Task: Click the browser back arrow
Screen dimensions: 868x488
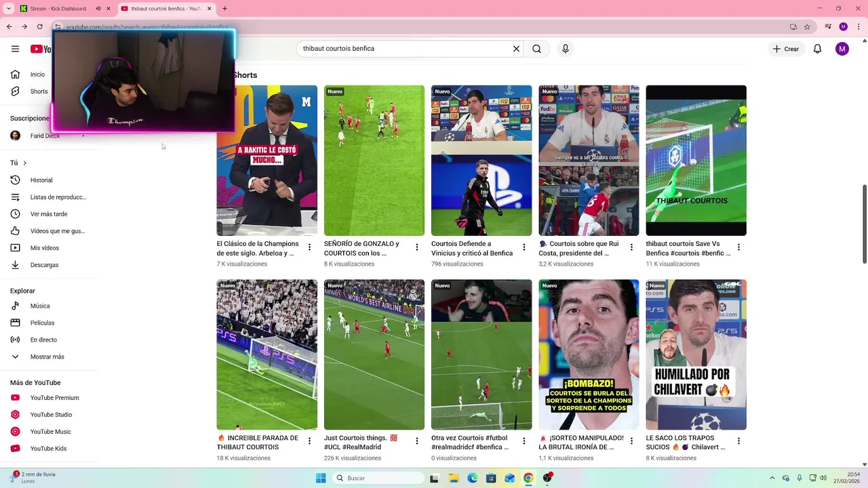Action: click(x=9, y=26)
